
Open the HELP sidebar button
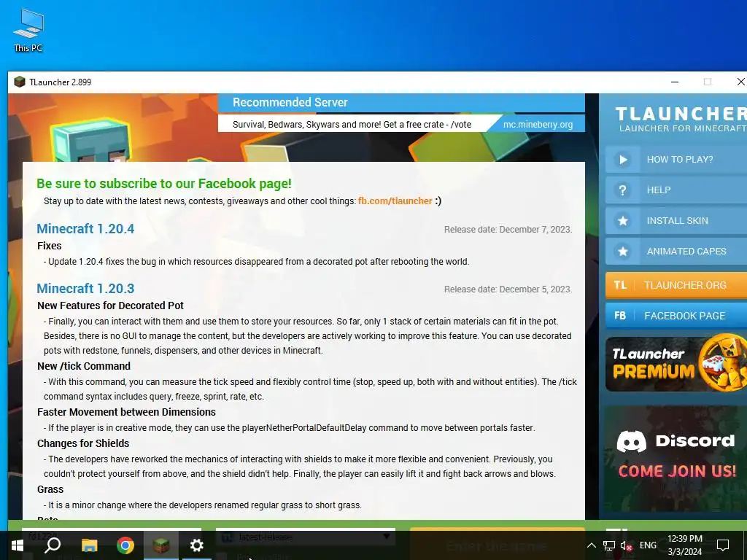676,190
